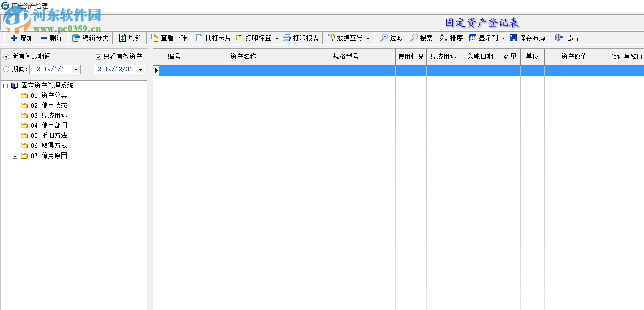This screenshot has width=644, height=310.
Task: Click the 过滤 filter icon
Action: 384,38
